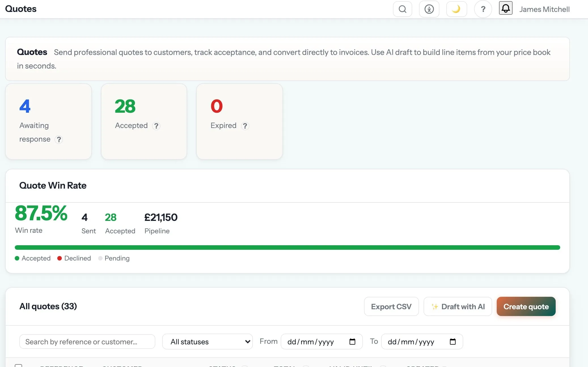Open calendar picker for From date
The image size is (588, 367).
point(352,342)
